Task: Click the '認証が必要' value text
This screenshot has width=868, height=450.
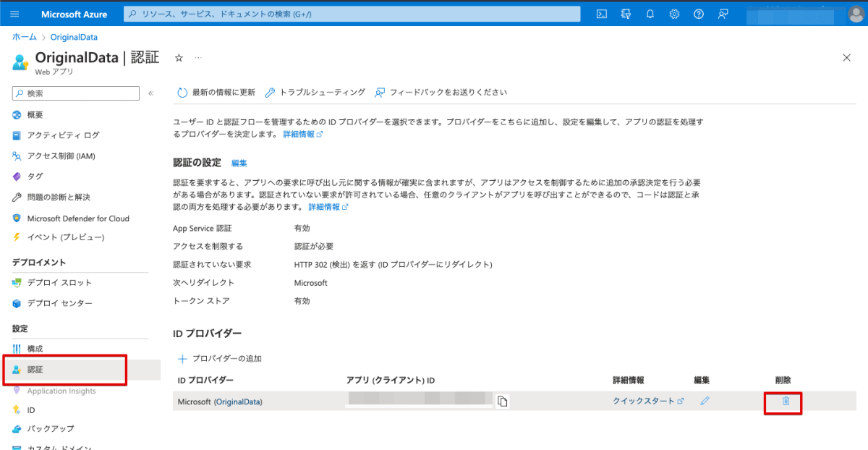Action: [314, 246]
